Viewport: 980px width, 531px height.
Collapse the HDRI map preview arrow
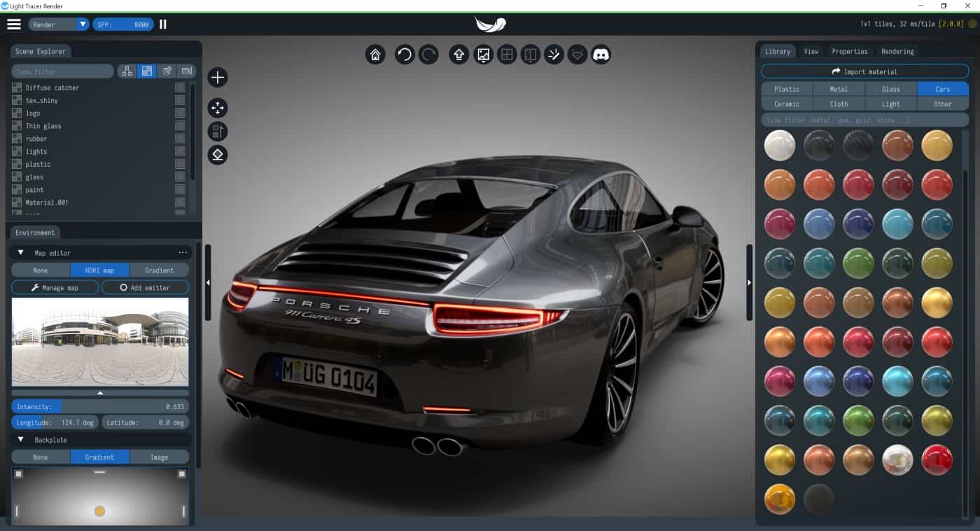[100, 393]
